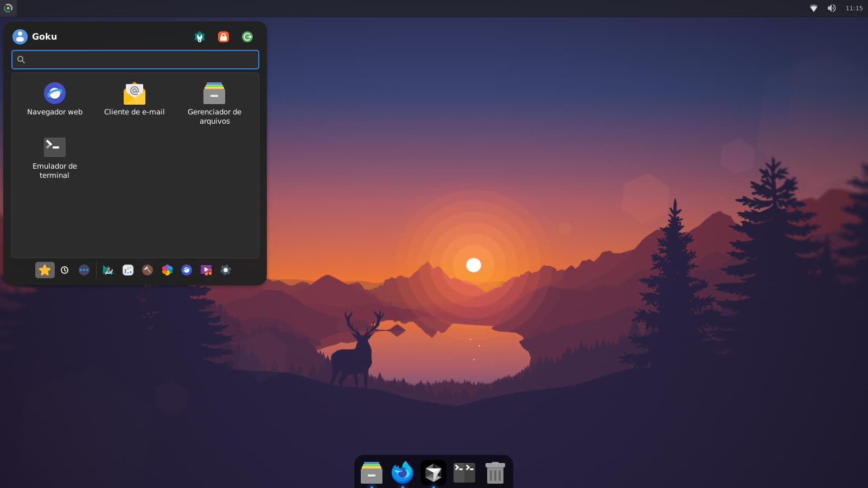Screen dimensions: 868x488
Task: Click the Whisker menu button in top panel
Action: pyautogui.click(x=8, y=8)
